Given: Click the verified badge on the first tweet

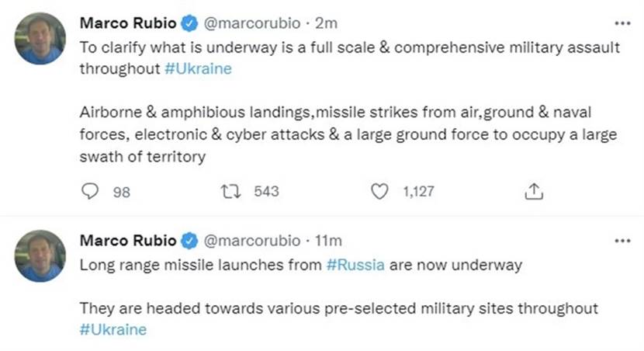Looking at the screenshot, I should pyautogui.click(x=190, y=24).
